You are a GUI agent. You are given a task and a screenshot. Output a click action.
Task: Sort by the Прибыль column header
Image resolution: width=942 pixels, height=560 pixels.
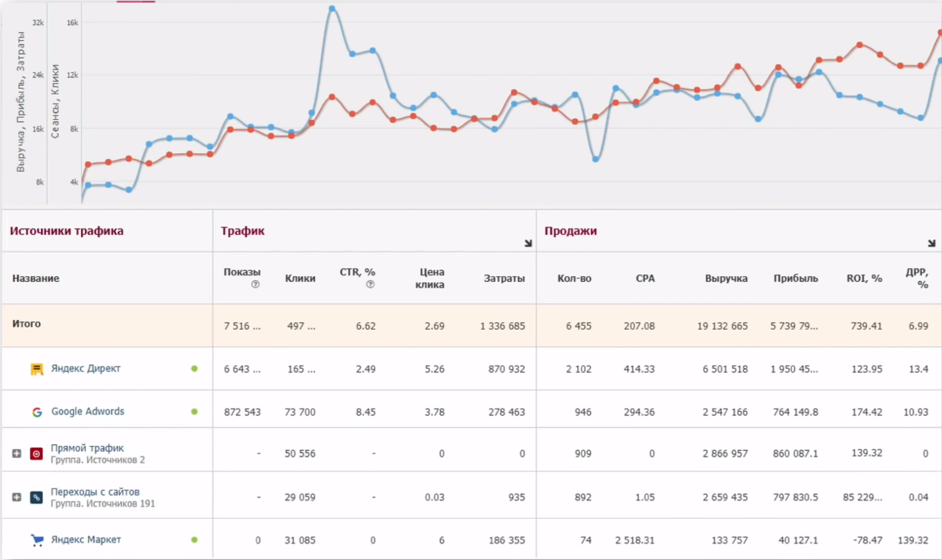pyautogui.click(x=795, y=278)
